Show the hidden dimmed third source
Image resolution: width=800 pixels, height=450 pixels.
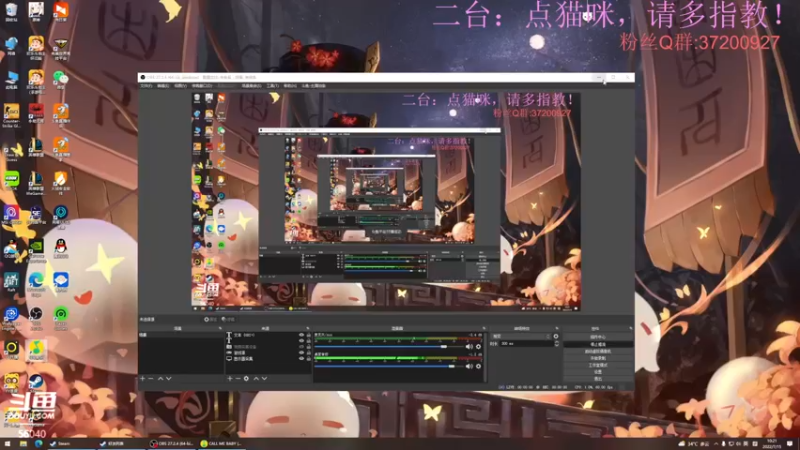coord(301,347)
